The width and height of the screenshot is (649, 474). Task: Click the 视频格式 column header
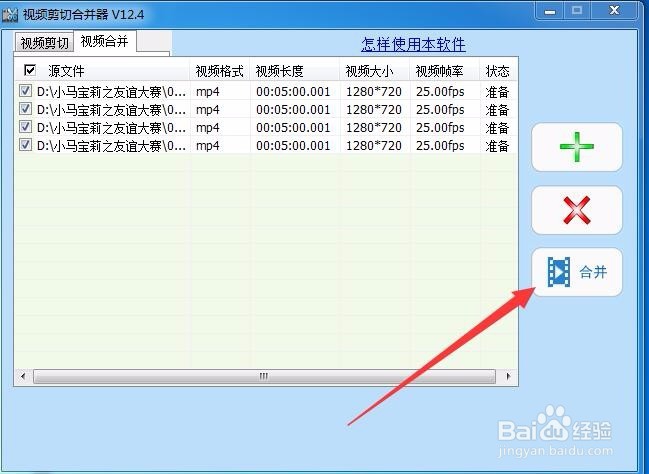219,71
